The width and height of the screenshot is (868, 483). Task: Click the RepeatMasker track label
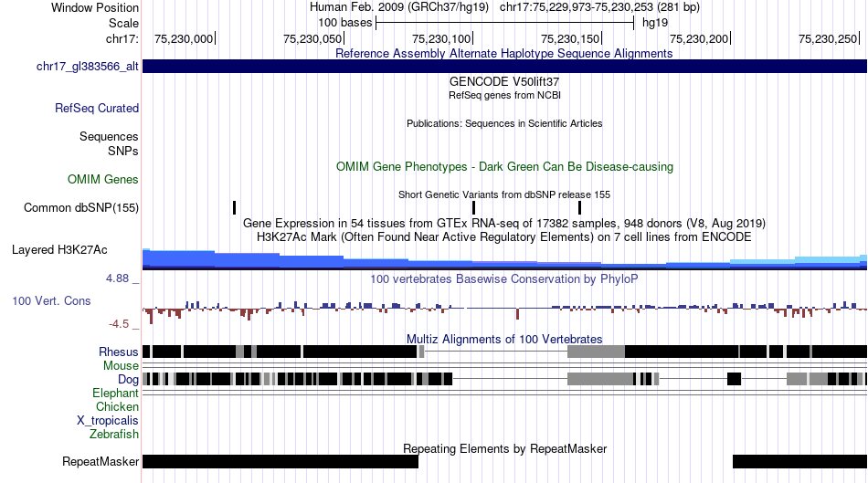point(101,461)
